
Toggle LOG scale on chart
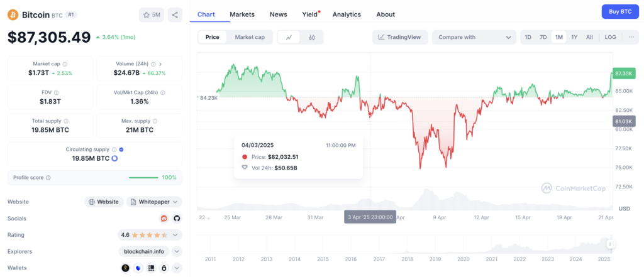(610, 37)
